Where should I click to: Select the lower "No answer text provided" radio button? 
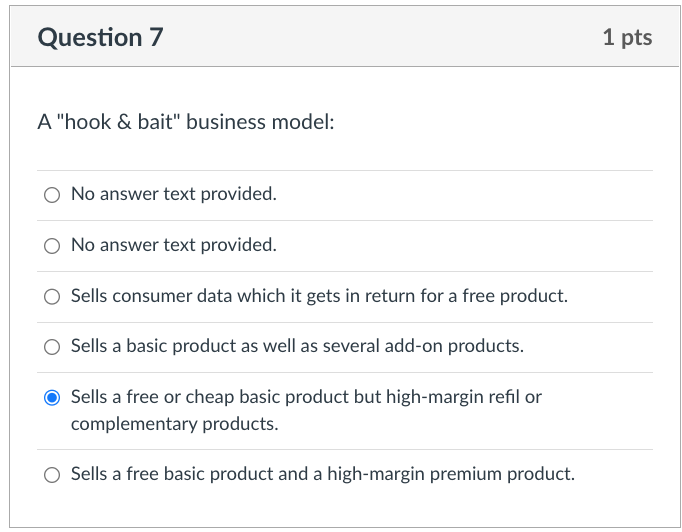pyautogui.click(x=52, y=246)
